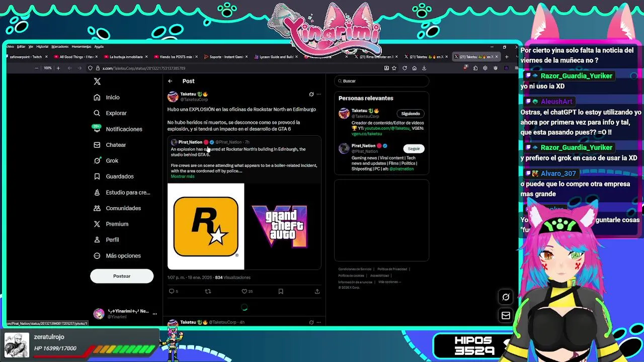Open the Explorar search section
Screen dimensions: 644x362
click(110, 113)
